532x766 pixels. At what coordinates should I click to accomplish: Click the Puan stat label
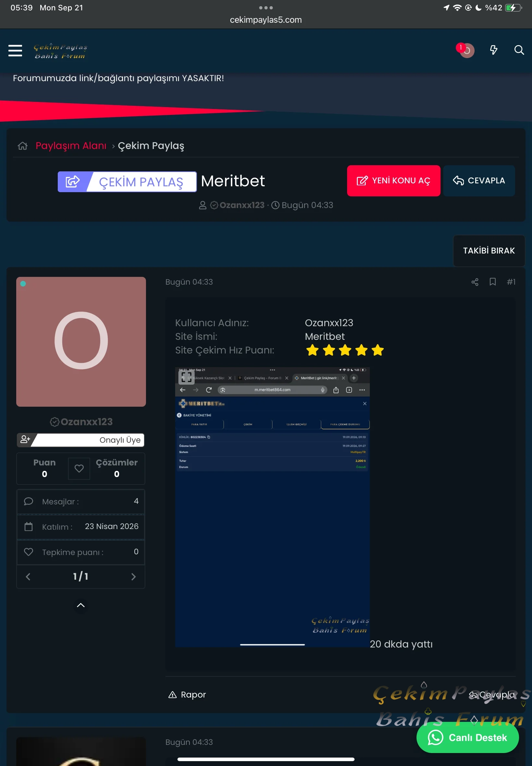tap(44, 463)
